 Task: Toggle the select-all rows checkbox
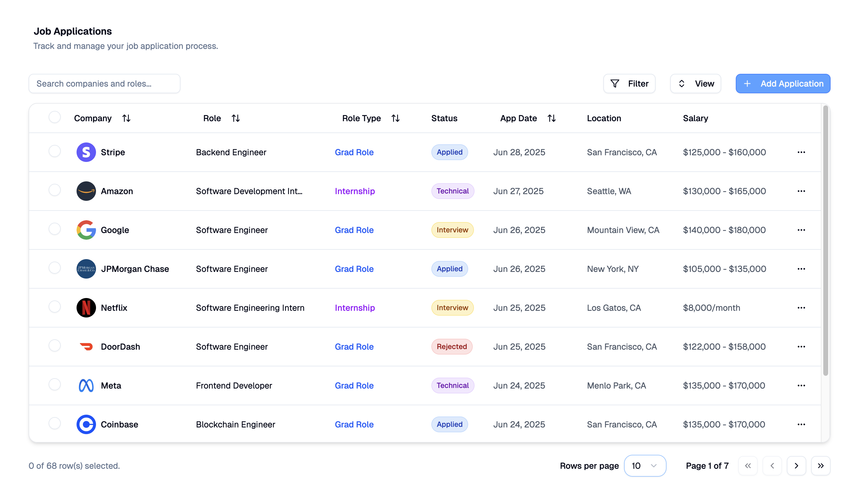tap(54, 117)
